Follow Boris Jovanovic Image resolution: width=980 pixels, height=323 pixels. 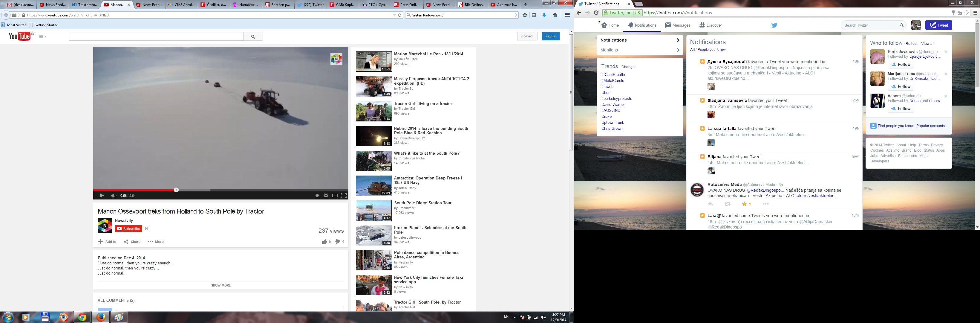coord(901,64)
